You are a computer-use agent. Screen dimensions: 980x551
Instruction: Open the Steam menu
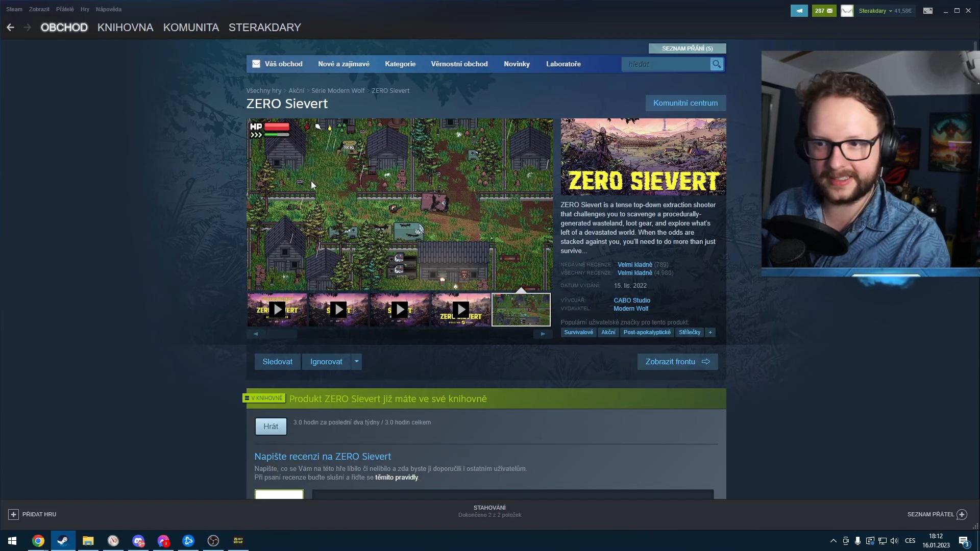(14, 9)
